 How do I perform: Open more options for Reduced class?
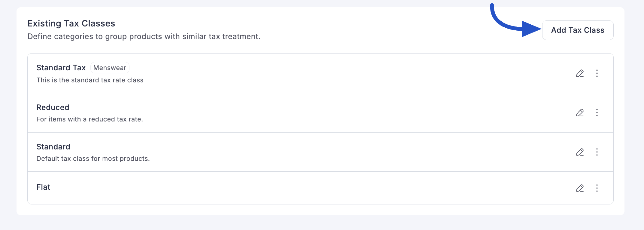(x=597, y=113)
